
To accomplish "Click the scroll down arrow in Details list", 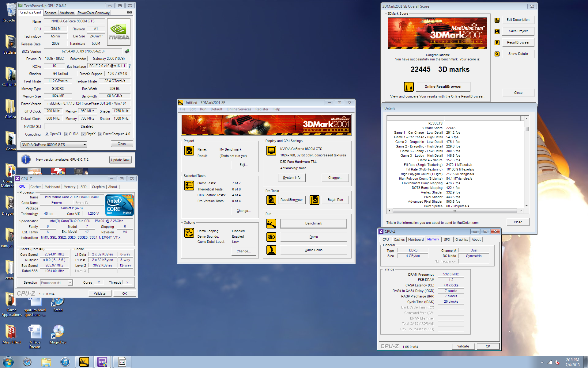I will pos(526,206).
